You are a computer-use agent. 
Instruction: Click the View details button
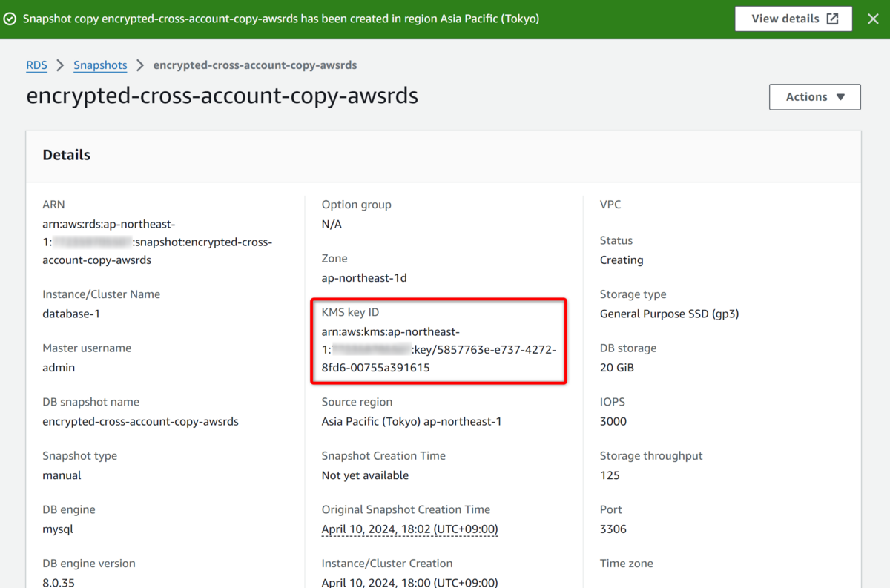pos(794,19)
